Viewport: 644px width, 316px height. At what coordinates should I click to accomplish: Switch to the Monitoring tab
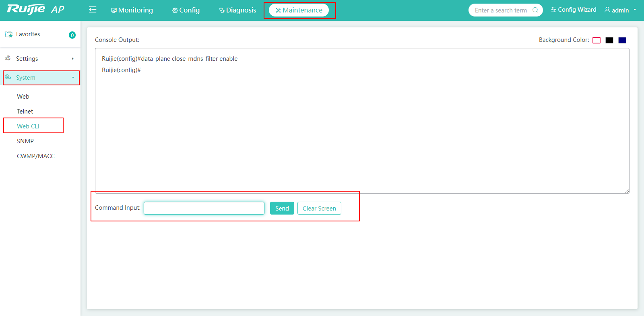[x=132, y=10]
